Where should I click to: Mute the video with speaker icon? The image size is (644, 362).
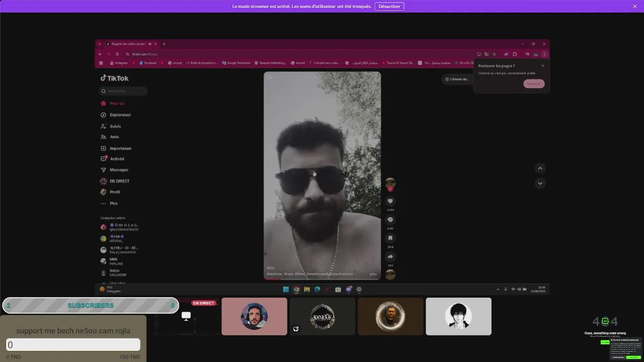tap(270, 77)
